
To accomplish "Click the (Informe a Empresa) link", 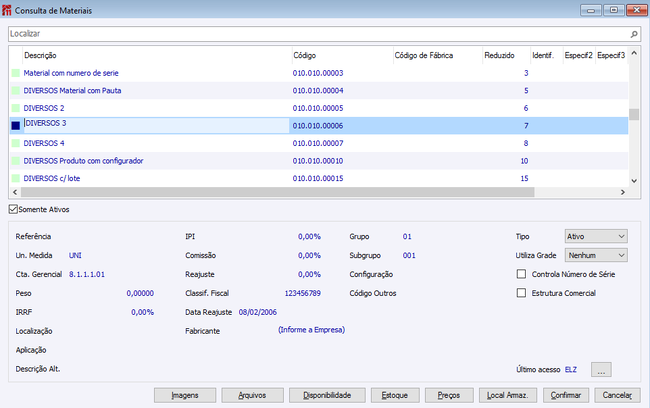I will click(x=311, y=330).
